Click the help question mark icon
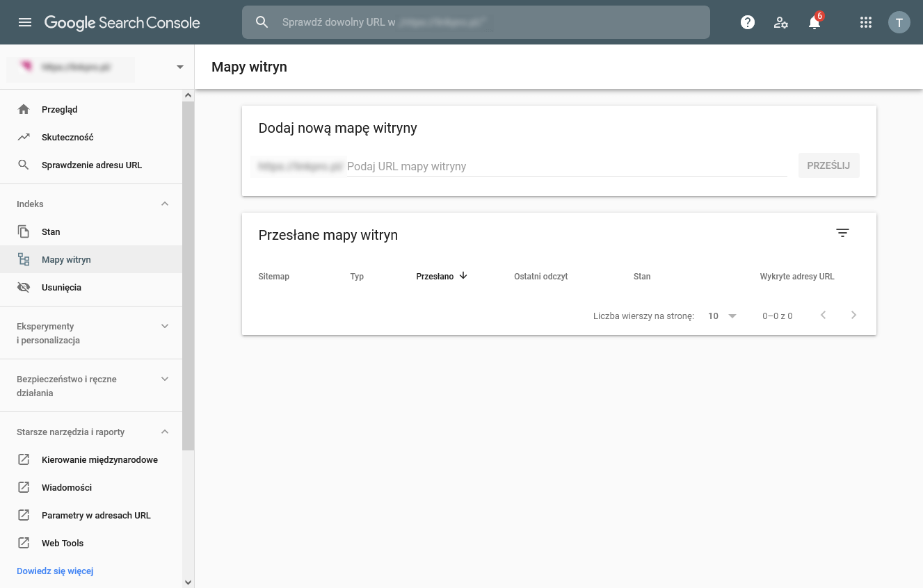The image size is (923, 588). coord(748,22)
